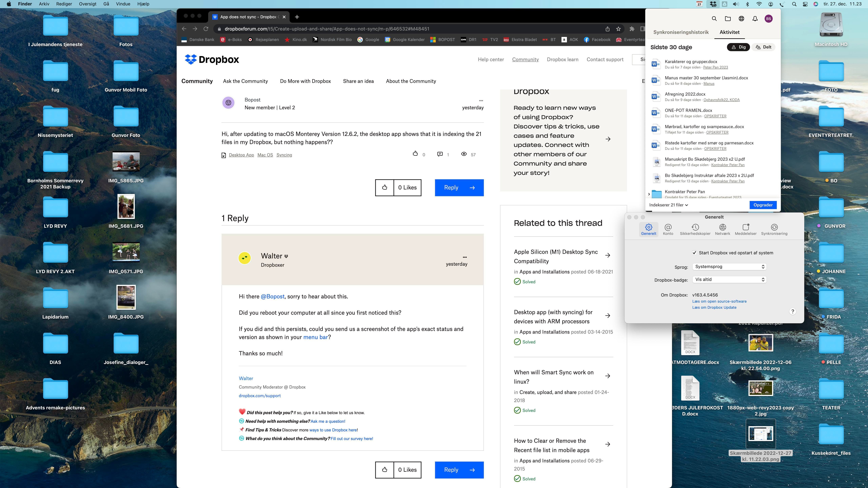The width and height of the screenshot is (868, 488).
Task: Expand the Indekserer 21 filer status
Action: 668,205
